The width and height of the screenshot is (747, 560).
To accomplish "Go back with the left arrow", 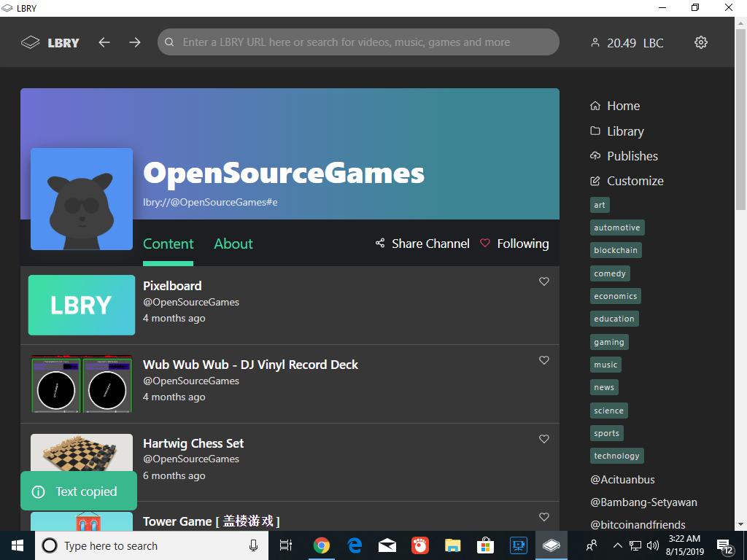I will coord(104,42).
